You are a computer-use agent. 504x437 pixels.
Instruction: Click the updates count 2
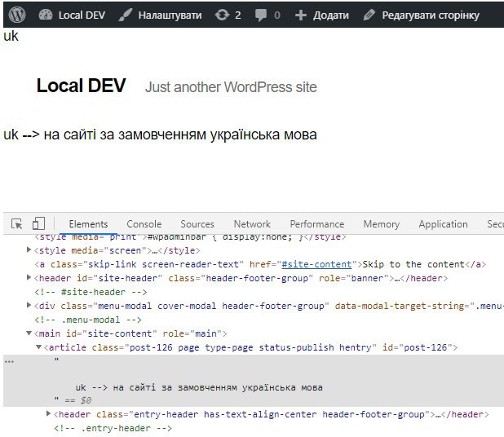(x=238, y=15)
